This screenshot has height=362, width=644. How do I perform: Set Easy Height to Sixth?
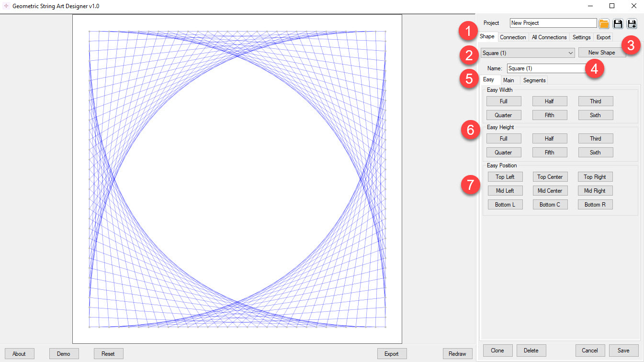tap(595, 153)
